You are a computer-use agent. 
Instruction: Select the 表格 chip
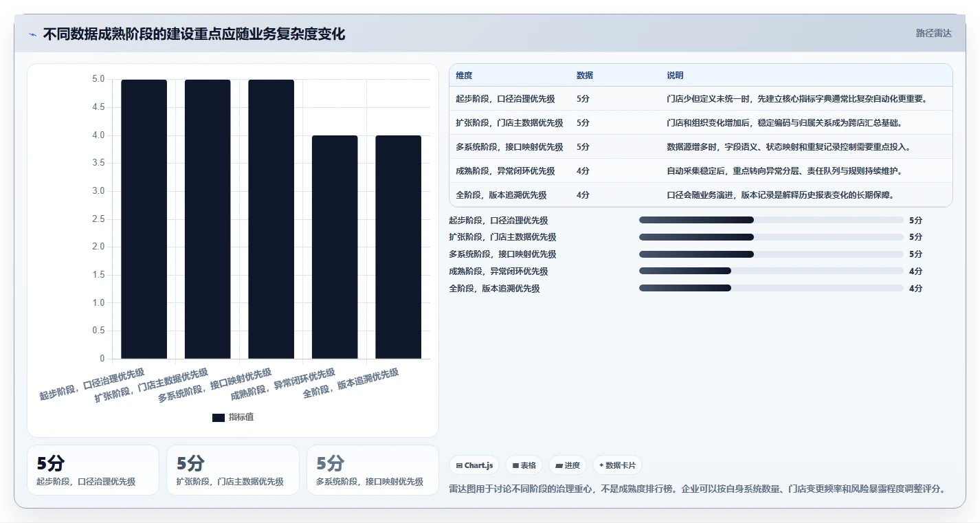coord(524,465)
